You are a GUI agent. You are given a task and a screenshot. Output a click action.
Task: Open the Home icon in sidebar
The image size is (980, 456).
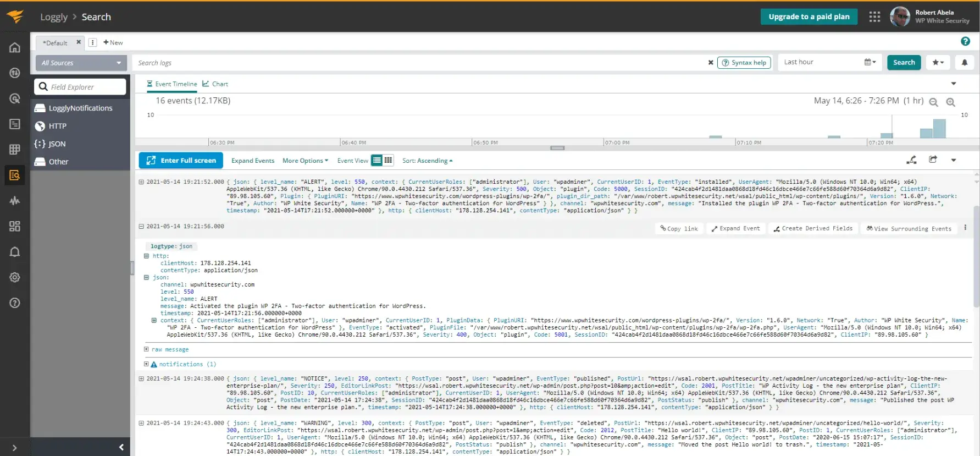[x=15, y=47]
